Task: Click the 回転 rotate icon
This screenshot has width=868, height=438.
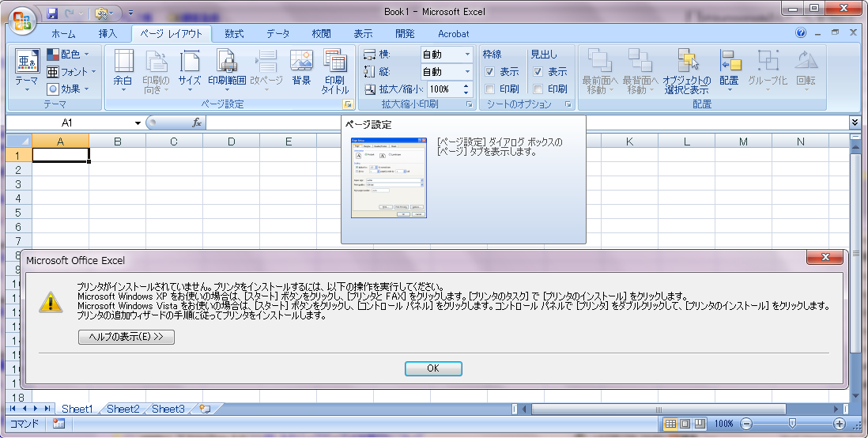Action: pyautogui.click(x=806, y=71)
